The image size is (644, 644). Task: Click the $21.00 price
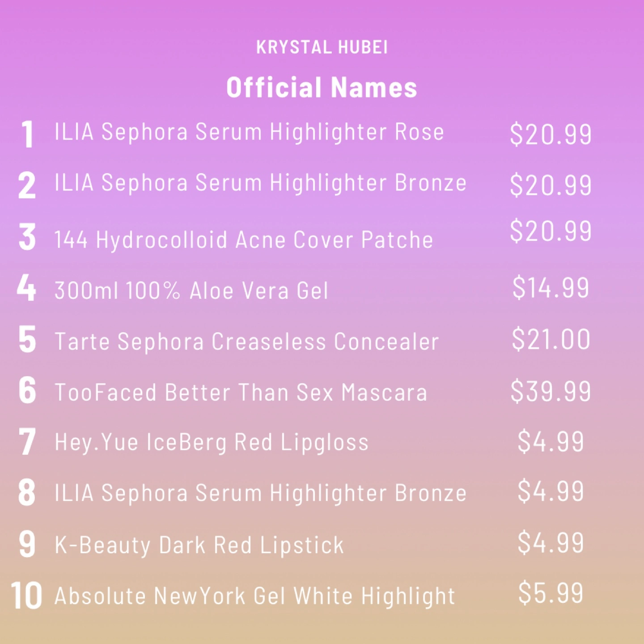[551, 339]
